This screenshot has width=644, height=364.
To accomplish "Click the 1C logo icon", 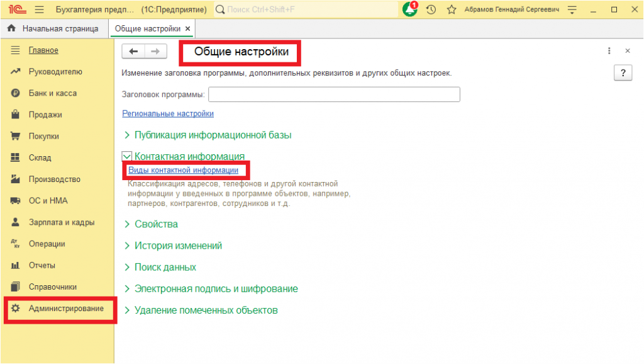I will [x=17, y=9].
